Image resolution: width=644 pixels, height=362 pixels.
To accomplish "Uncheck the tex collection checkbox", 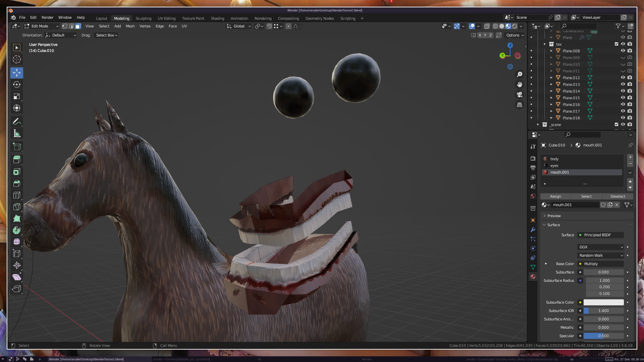I will [x=616, y=44].
